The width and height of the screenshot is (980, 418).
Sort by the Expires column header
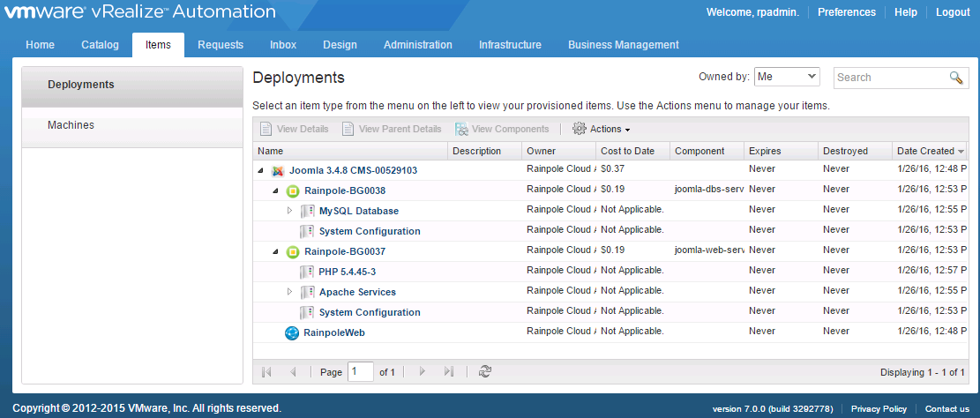[781, 151]
